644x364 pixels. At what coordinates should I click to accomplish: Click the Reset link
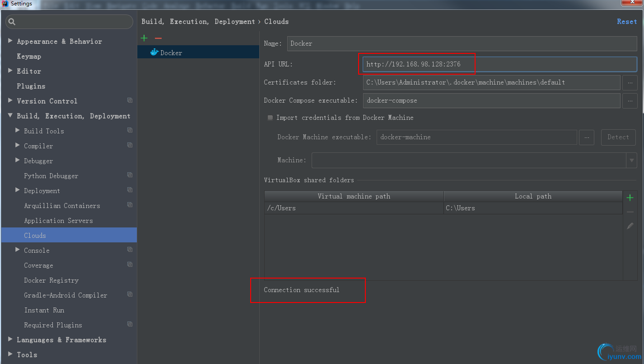click(627, 21)
